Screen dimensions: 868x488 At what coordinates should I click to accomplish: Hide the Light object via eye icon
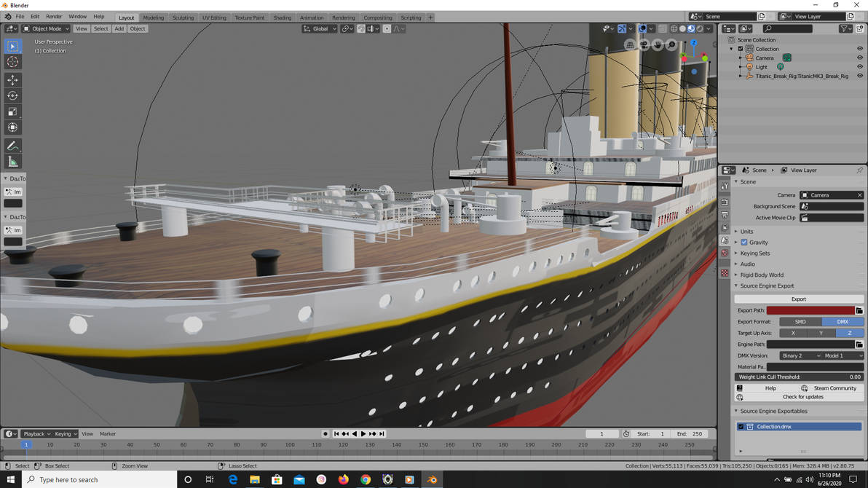tap(860, 67)
